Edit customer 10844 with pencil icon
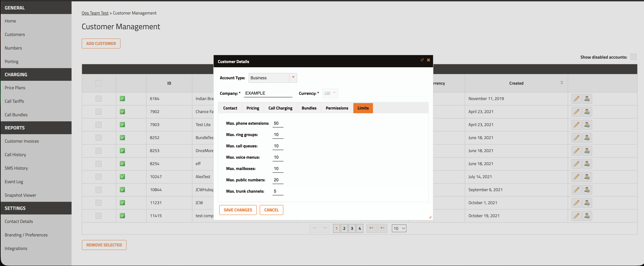The width and height of the screenshot is (644, 266). 576,190
